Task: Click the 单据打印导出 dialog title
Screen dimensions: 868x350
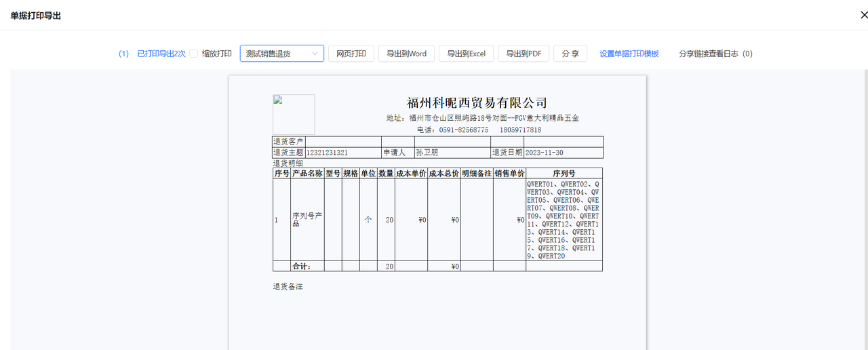Action: pos(35,15)
